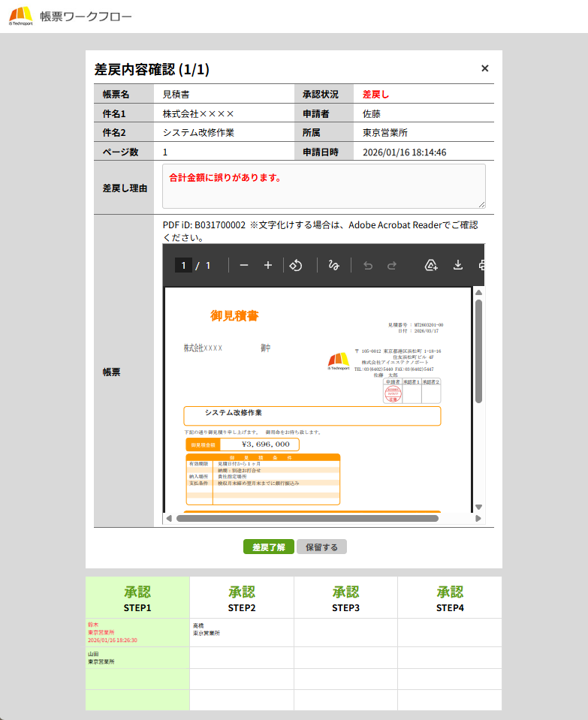
Task: Zoom in the PDF with plus icon
Action: (267, 265)
